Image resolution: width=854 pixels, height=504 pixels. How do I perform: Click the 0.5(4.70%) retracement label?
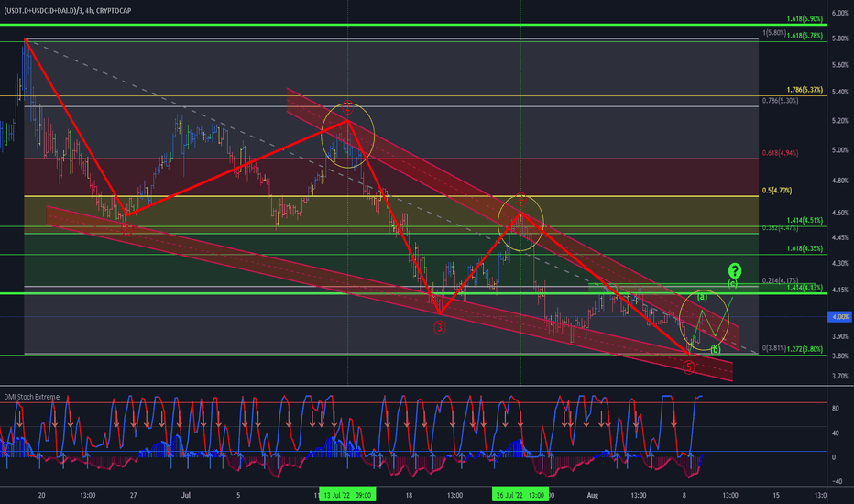click(777, 191)
